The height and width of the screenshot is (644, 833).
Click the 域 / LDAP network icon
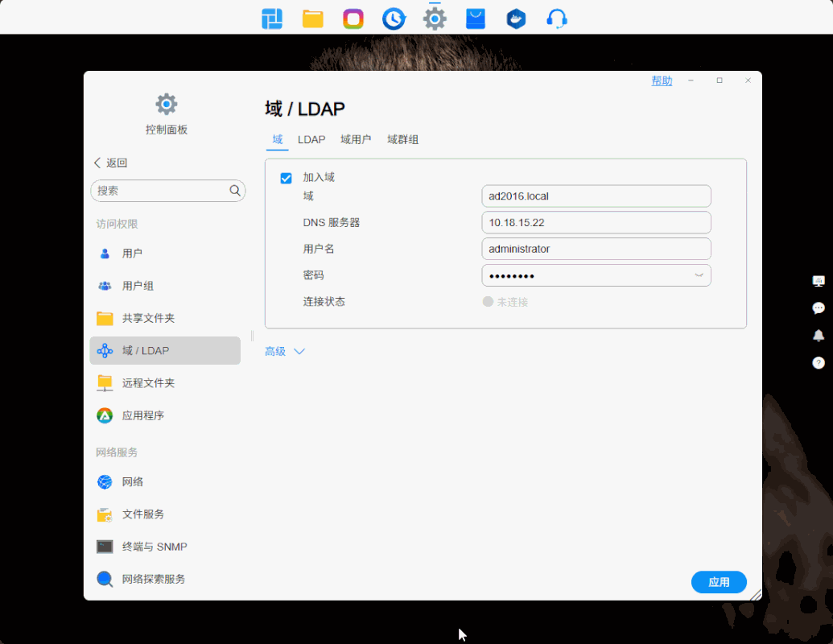(x=105, y=351)
